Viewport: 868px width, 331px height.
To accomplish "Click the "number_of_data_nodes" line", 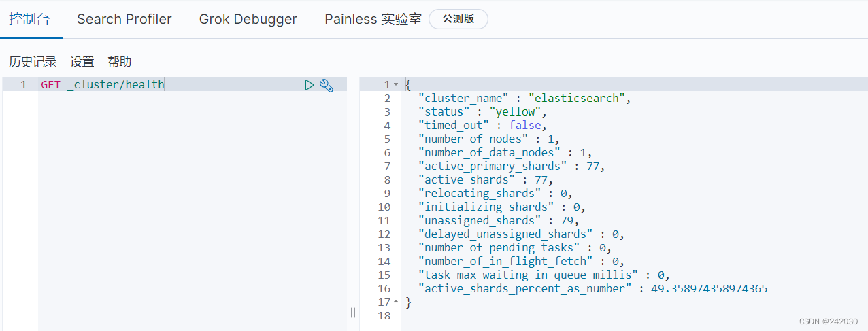I will 505,153.
